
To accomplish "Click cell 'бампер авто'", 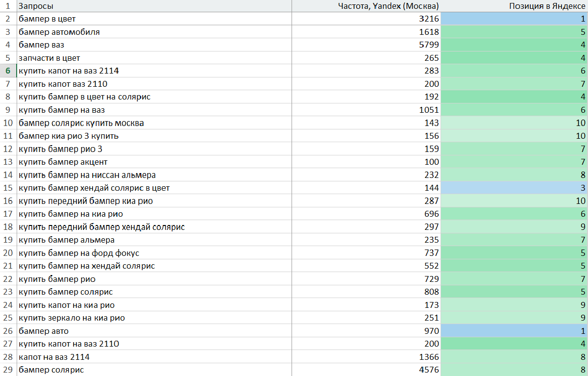I will coord(154,331).
